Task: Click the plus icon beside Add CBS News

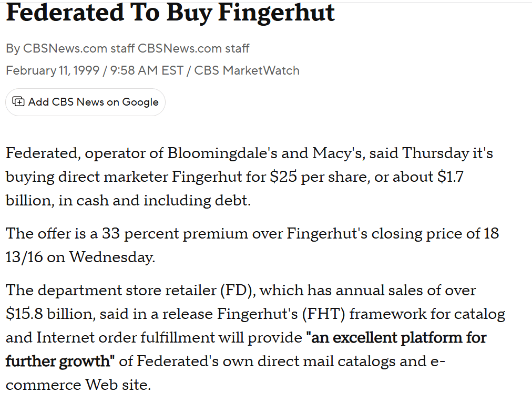Action: click(x=18, y=102)
